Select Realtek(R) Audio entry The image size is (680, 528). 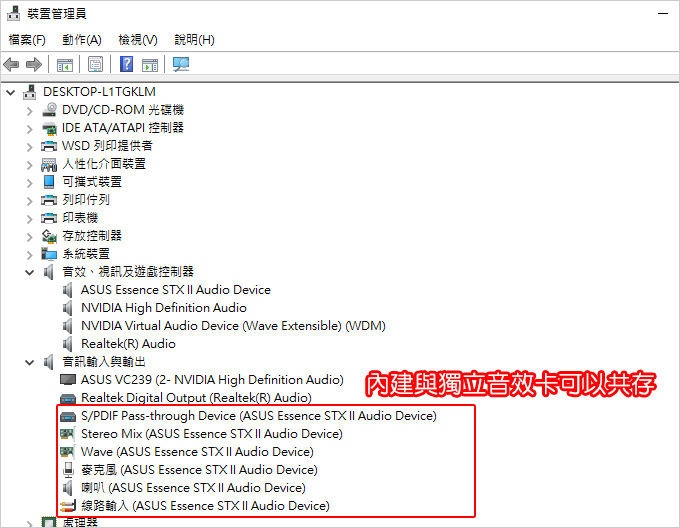click(x=128, y=344)
